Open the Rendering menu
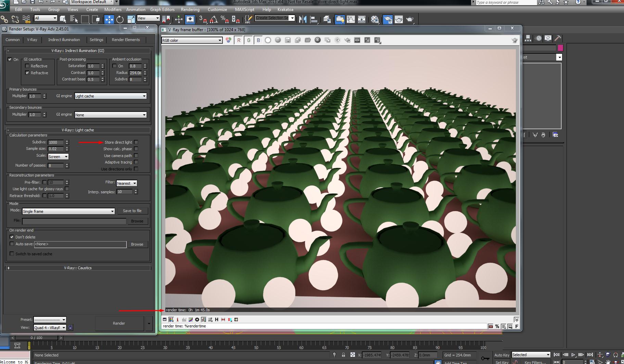Image resolution: width=624 pixels, height=364 pixels. pos(190,10)
